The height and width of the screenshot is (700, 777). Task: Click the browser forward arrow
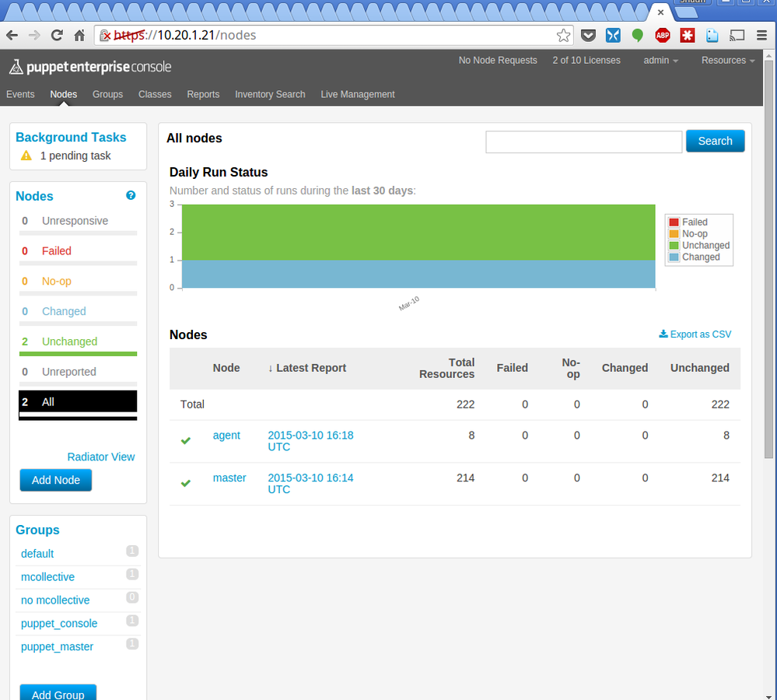[34, 35]
